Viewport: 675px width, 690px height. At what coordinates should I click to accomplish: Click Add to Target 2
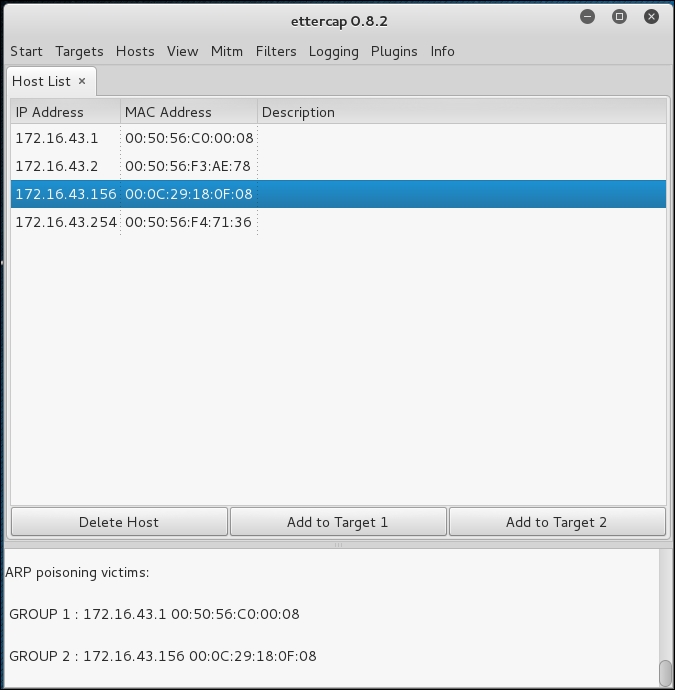(x=557, y=522)
